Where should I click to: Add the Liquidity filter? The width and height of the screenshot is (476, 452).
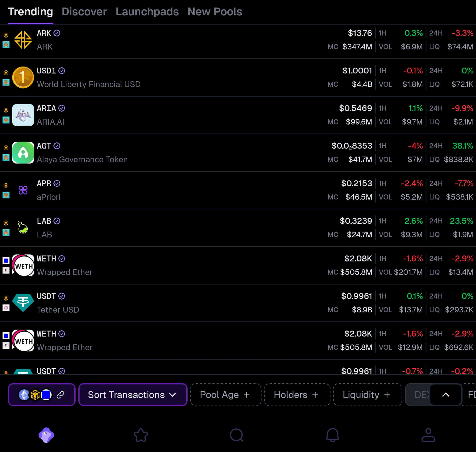click(x=367, y=395)
